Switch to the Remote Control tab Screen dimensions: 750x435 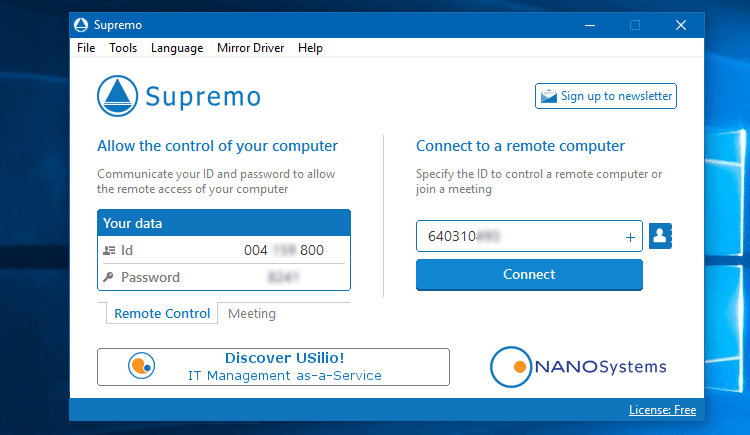(162, 313)
